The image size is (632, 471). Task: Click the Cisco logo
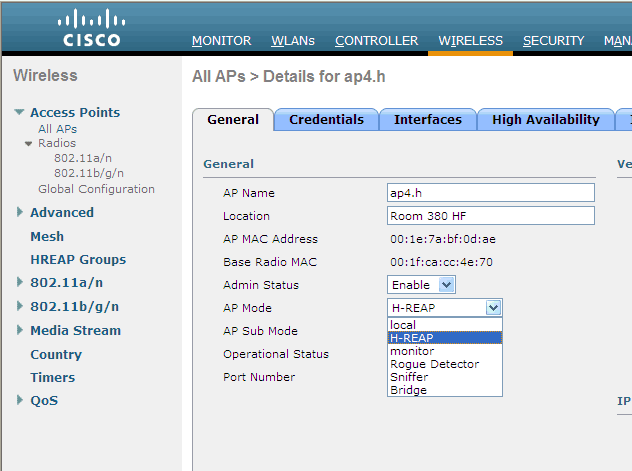[91, 27]
